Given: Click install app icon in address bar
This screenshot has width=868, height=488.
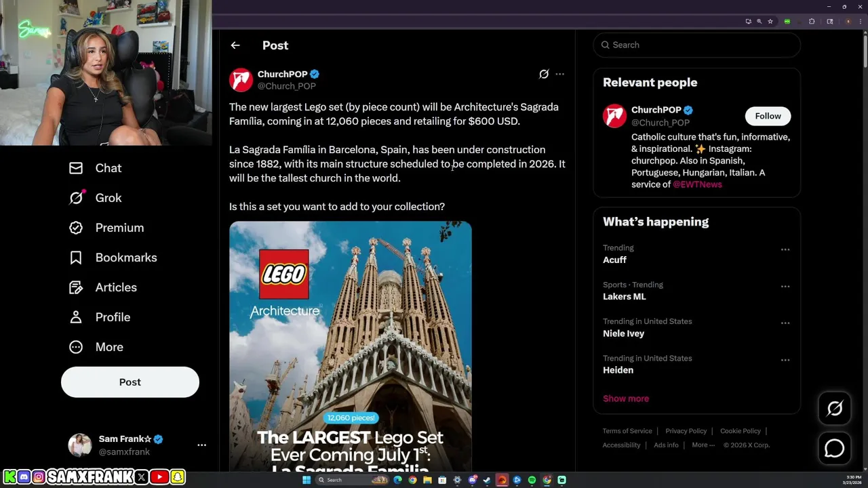Looking at the screenshot, I should click(x=749, y=22).
